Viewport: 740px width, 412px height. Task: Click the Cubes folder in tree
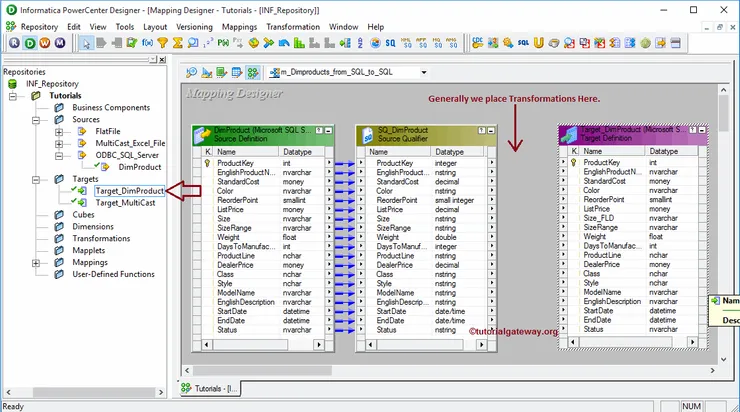83,215
